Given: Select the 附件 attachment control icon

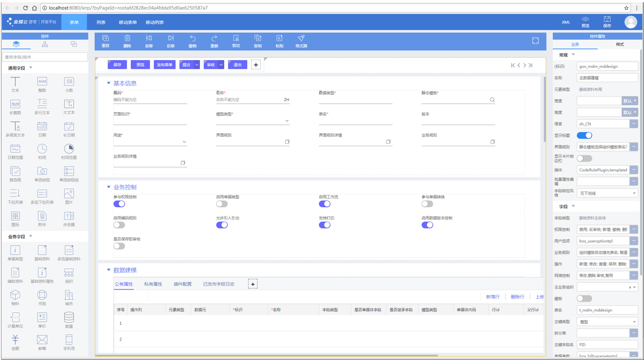Looking at the screenshot, I should pyautogui.click(x=42, y=218).
